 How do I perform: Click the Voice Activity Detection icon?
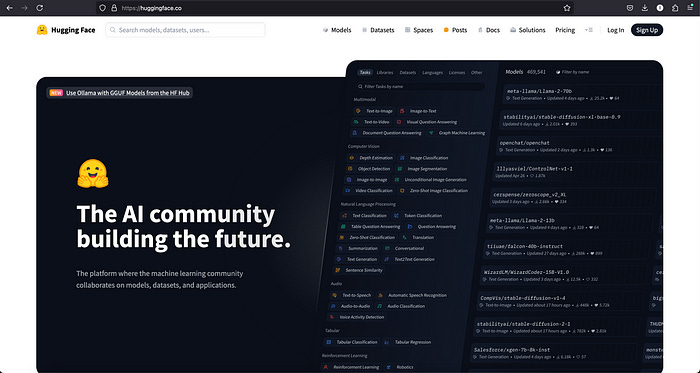pyautogui.click(x=332, y=317)
